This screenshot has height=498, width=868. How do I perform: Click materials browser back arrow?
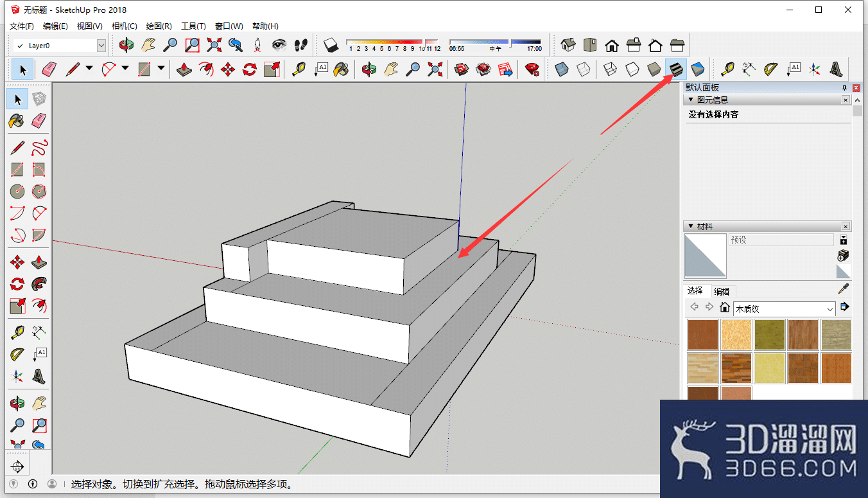pyautogui.click(x=694, y=307)
